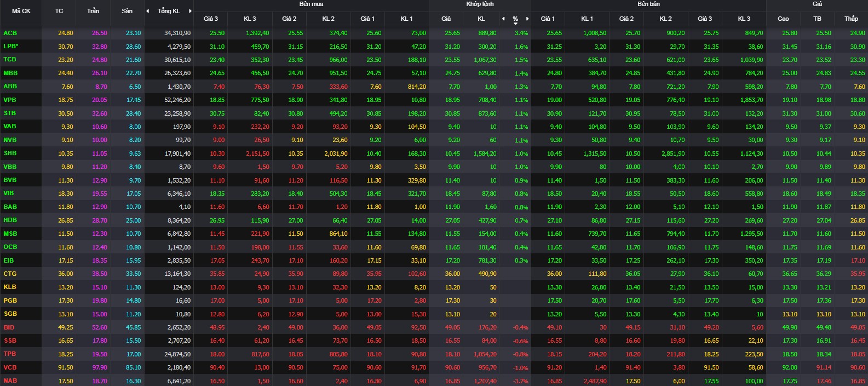The image size is (868, 386).
Task: Click TCB total volume 30,615,10
Action: point(177,60)
